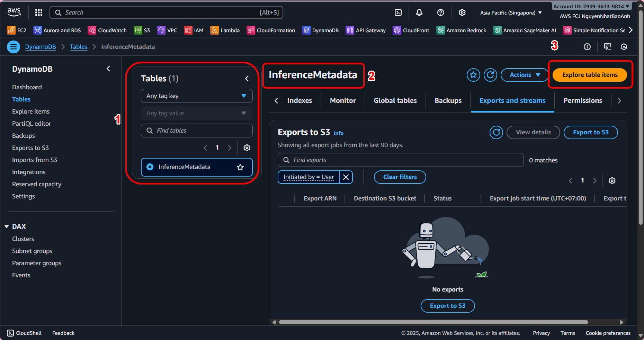Open the Any tag value dropdown

click(197, 113)
